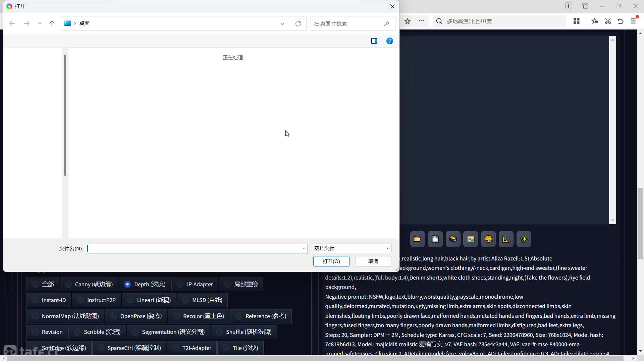Click the save image floppy icon

click(435, 239)
